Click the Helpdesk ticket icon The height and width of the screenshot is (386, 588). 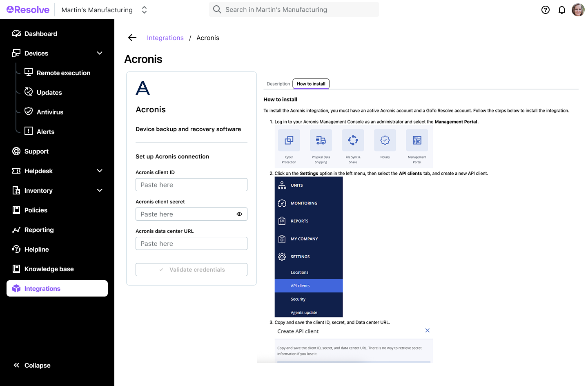(x=16, y=171)
